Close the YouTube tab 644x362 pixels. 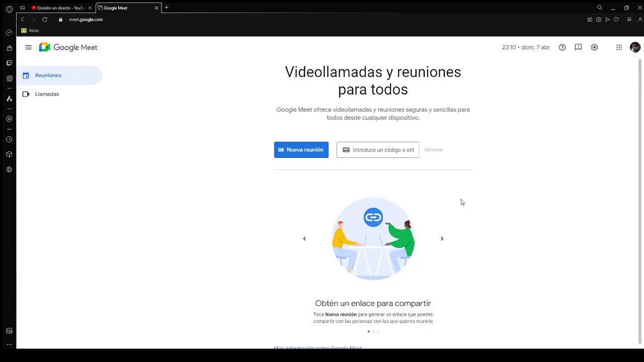tap(90, 8)
